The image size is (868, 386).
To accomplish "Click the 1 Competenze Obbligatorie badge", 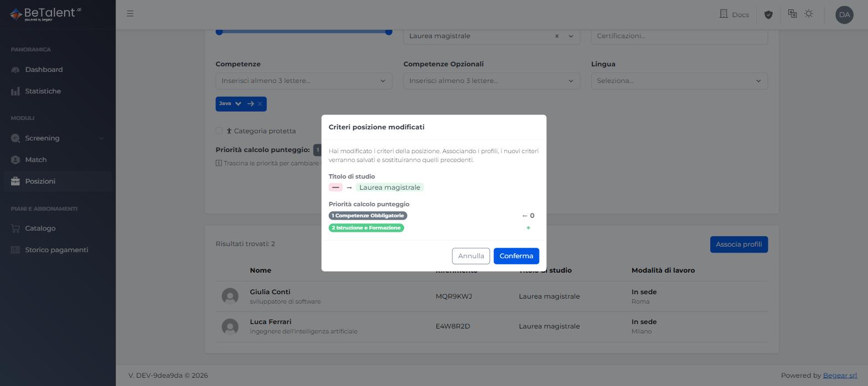I will pyautogui.click(x=368, y=216).
